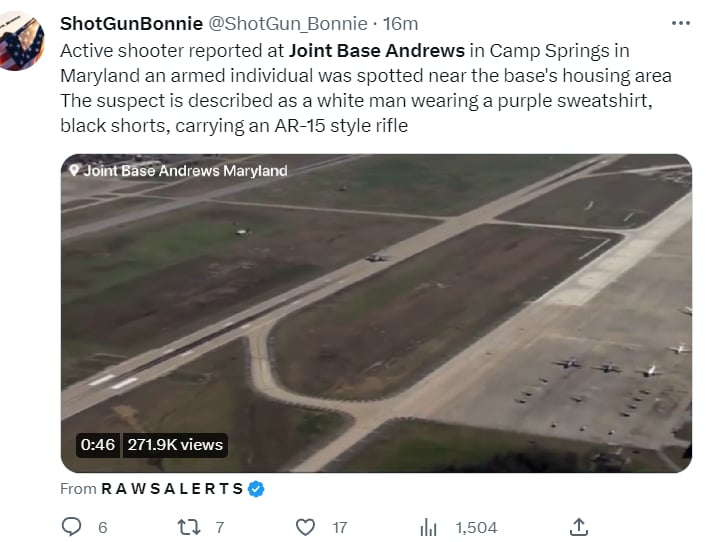
Task: Open the reply comment icon
Action: [71, 527]
